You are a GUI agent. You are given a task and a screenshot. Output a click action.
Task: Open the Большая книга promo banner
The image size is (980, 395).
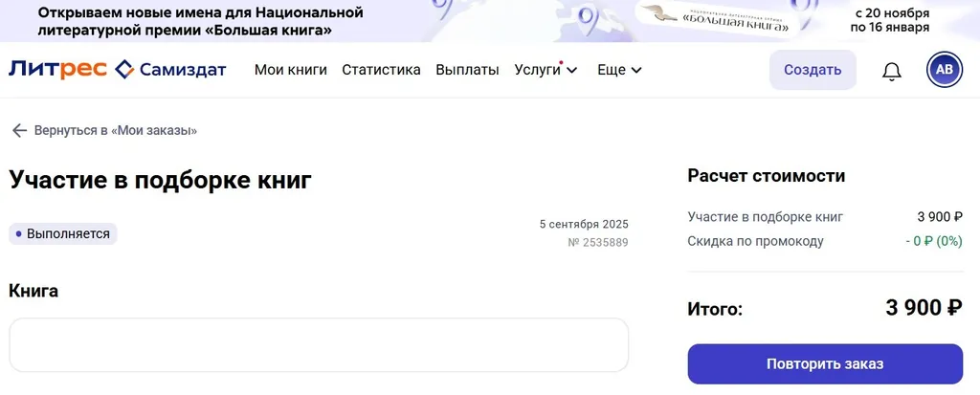[490, 21]
